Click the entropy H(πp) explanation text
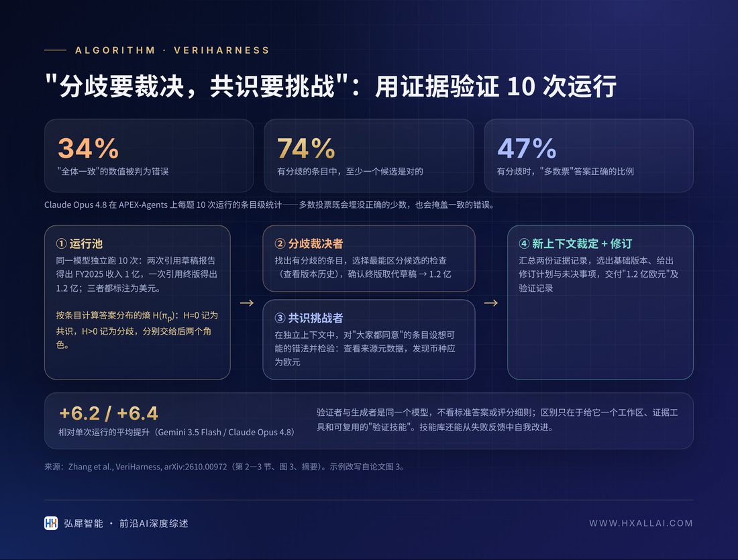The height and width of the screenshot is (560, 738). coord(137,330)
